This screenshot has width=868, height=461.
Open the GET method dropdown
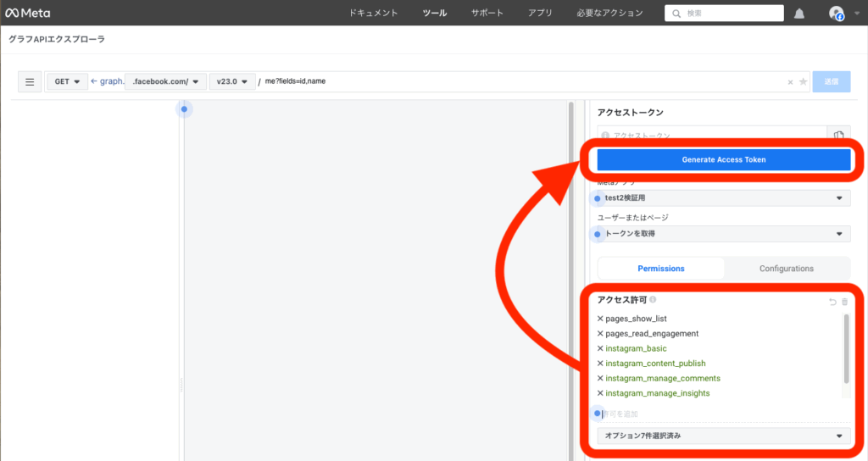(67, 82)
